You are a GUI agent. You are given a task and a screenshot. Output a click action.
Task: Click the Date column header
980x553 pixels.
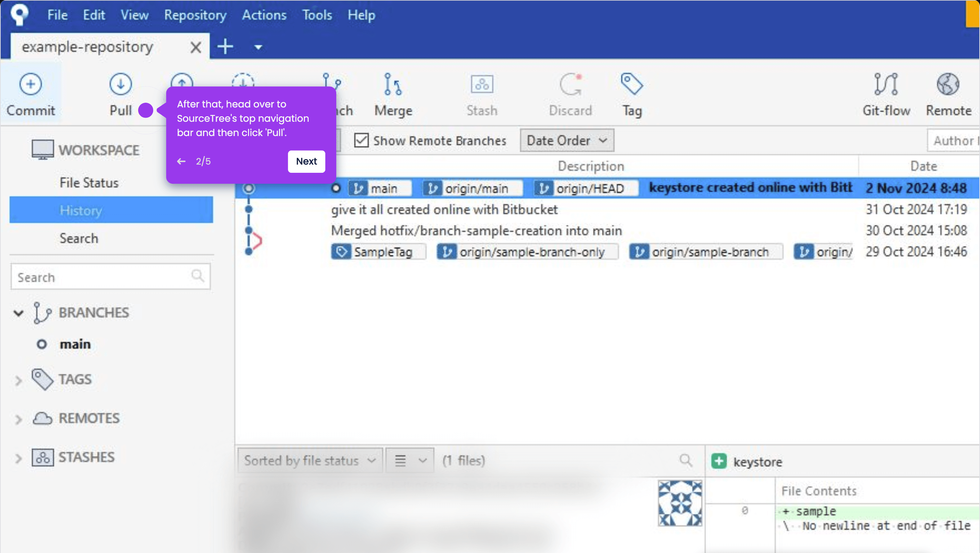click(924, 166)
